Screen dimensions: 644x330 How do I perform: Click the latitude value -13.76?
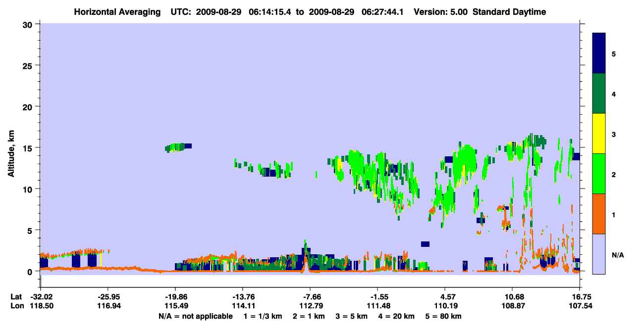242,297
